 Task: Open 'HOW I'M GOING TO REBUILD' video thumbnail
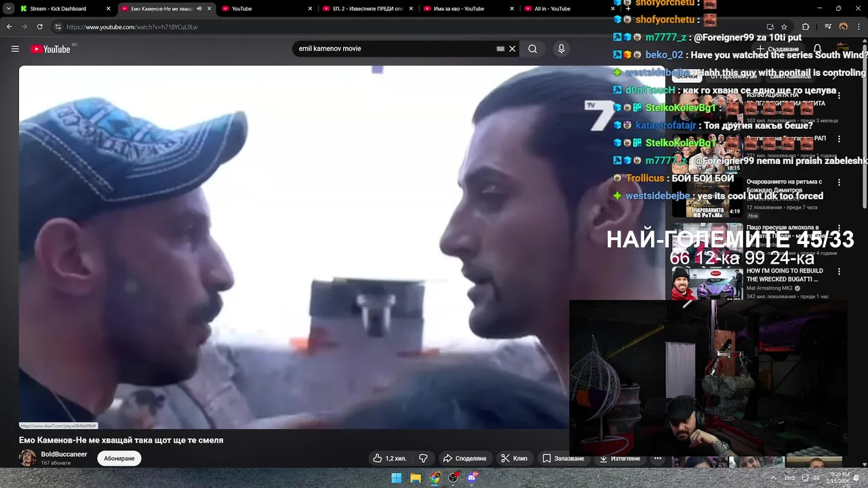707,283
